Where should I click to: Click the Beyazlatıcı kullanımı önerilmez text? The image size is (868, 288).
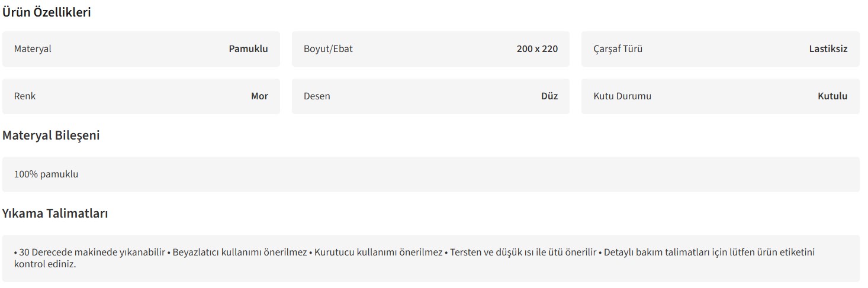pos(240,253)
